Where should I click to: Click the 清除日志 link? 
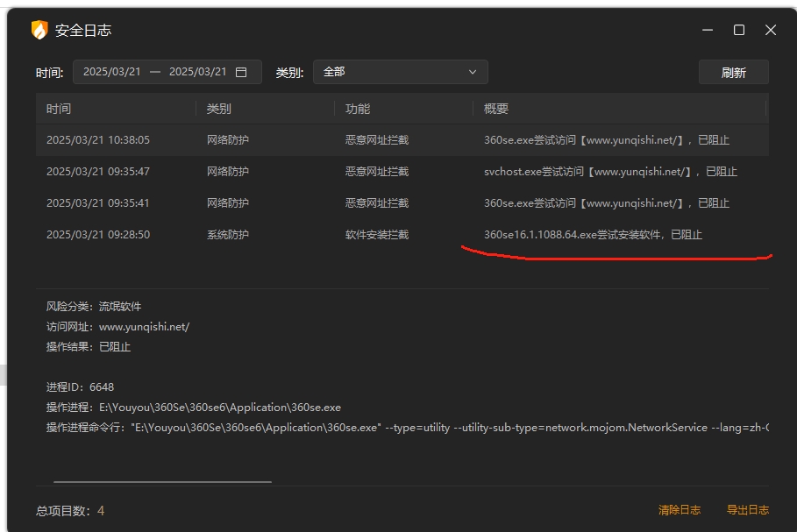680,510
